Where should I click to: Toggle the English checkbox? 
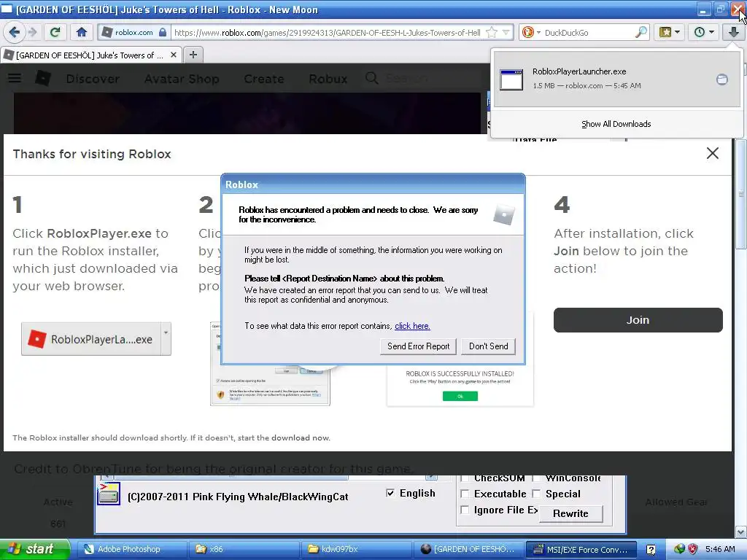pos(390,493)
